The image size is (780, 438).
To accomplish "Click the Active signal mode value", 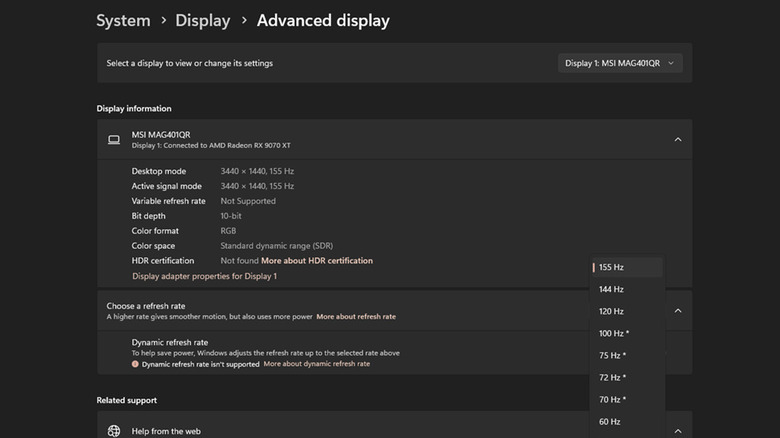I will pos(257,186).
